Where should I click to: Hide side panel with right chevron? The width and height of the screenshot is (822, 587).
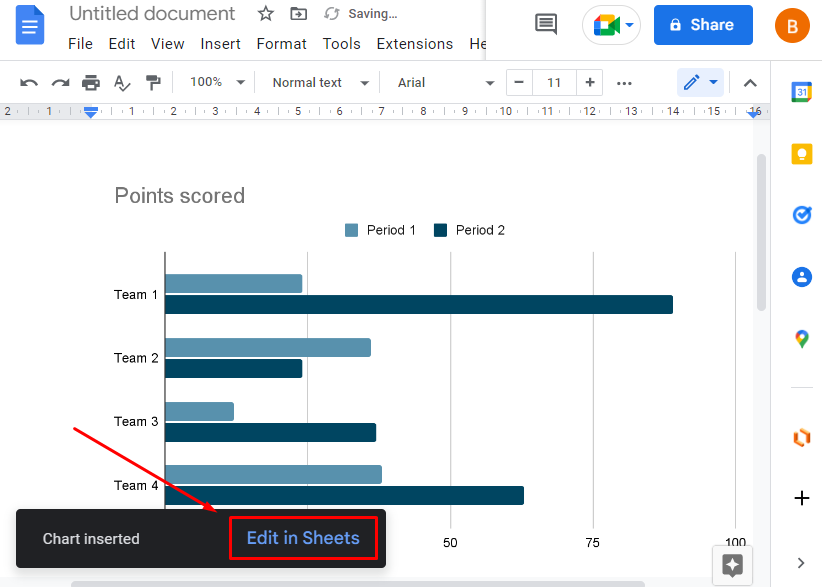click(x=801, y=563)
